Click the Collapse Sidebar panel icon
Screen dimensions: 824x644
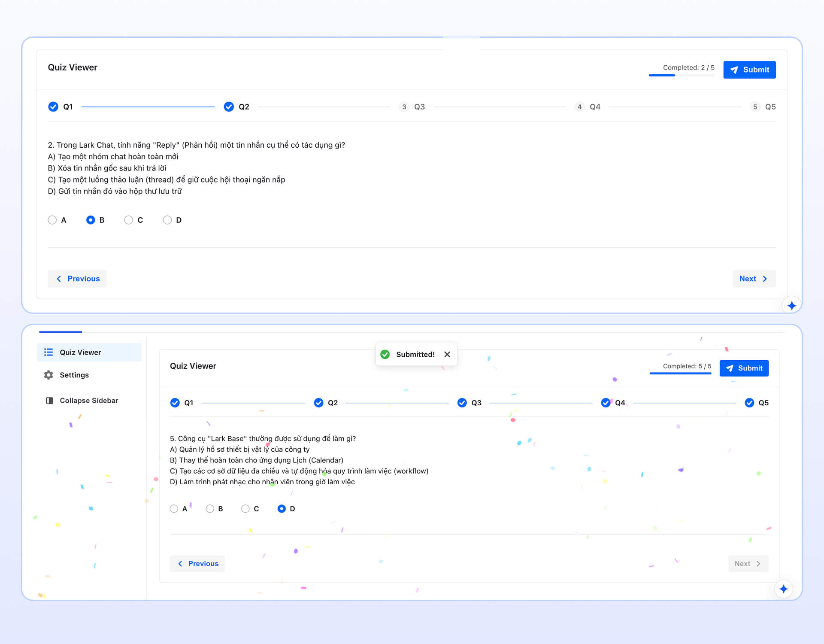[49, 401]
